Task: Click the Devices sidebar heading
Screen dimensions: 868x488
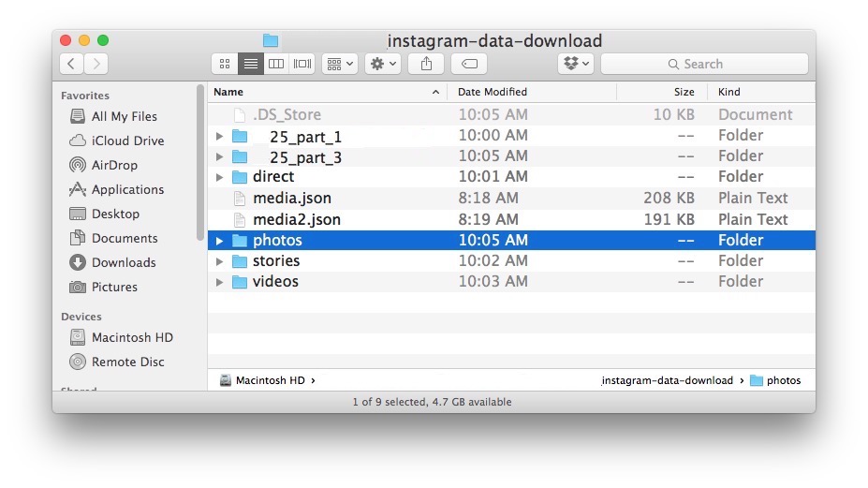Action: (81, 317)
